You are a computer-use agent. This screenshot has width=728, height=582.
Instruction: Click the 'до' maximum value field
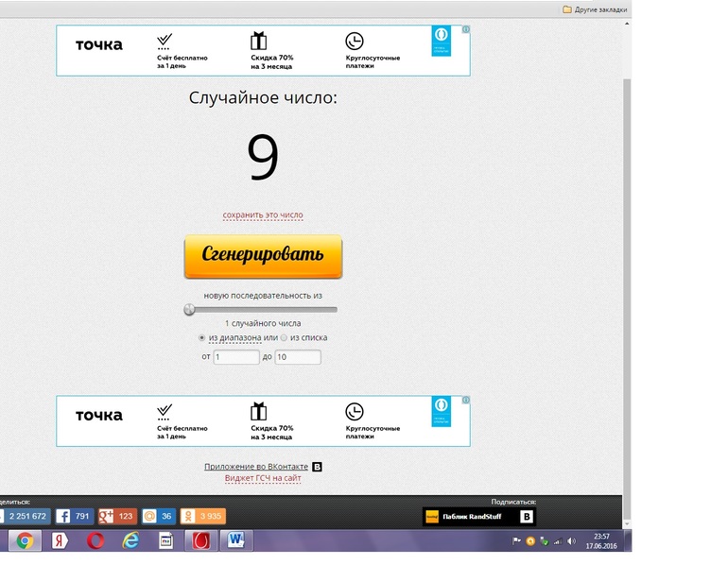click(x=297, y=357)
